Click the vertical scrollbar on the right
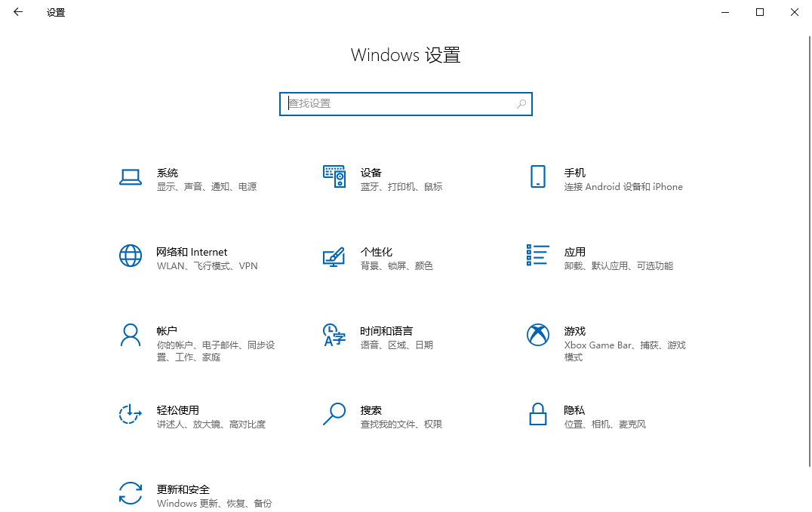Screen dimensions: 812x512 pyautogui.click(x=810, y=251)
